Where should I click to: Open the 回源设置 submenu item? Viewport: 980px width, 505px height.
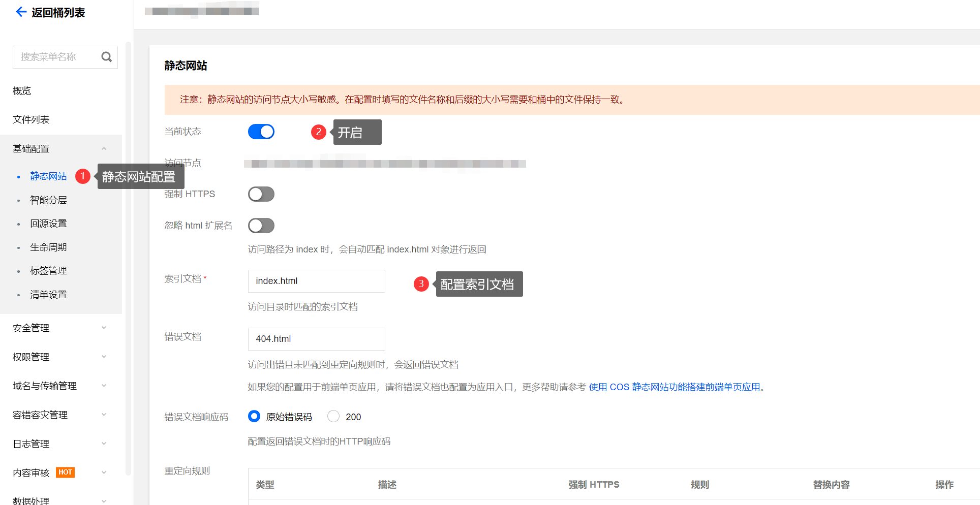(x=48, y=224)
